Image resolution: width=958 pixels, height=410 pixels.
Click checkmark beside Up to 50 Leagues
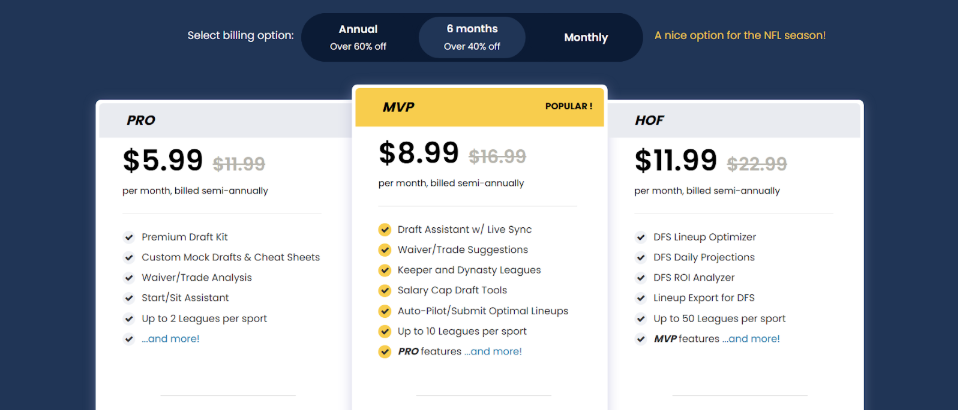(640, 318)
